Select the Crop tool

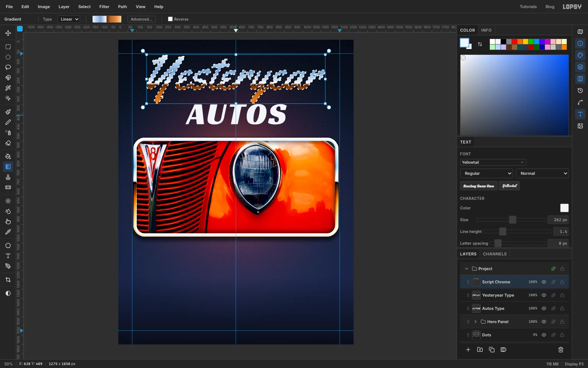(8, 280)
